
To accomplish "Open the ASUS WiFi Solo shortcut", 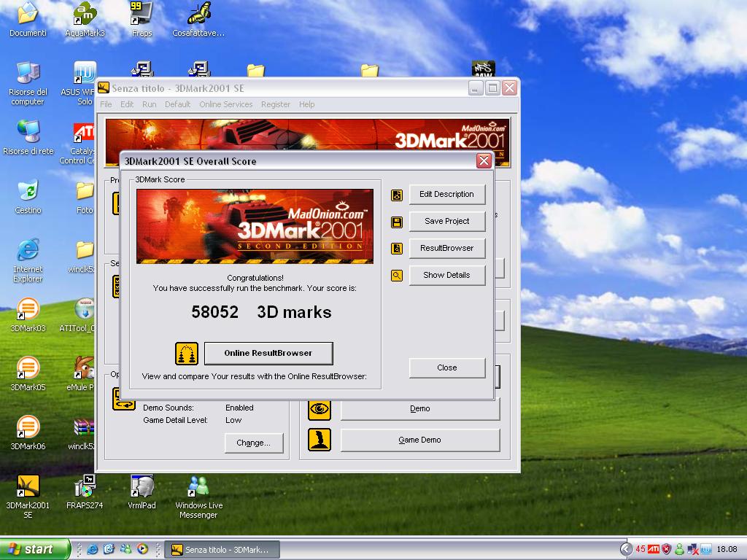I will tap(79, 83).
